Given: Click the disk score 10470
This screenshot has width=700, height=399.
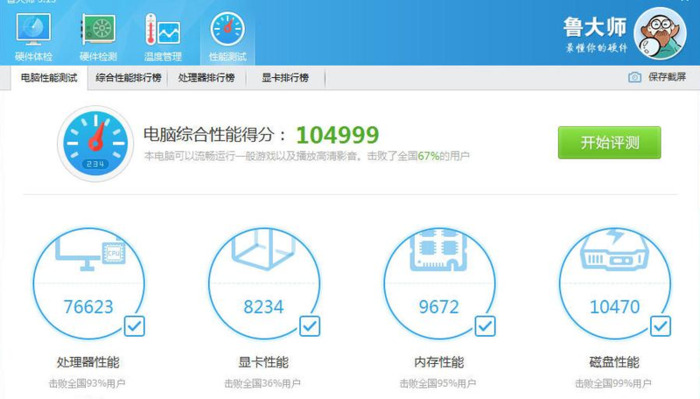Looking at the screenshot, I should coord(615,307).
